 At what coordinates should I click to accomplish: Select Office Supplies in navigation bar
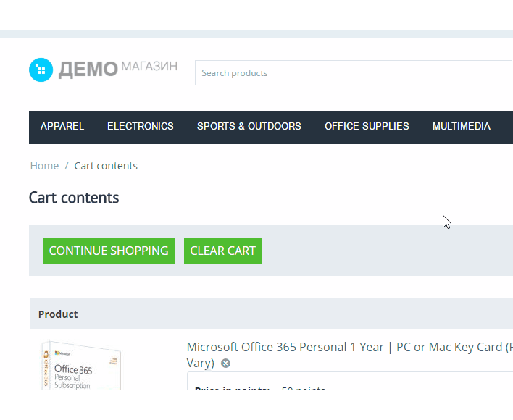pos(367,126)
